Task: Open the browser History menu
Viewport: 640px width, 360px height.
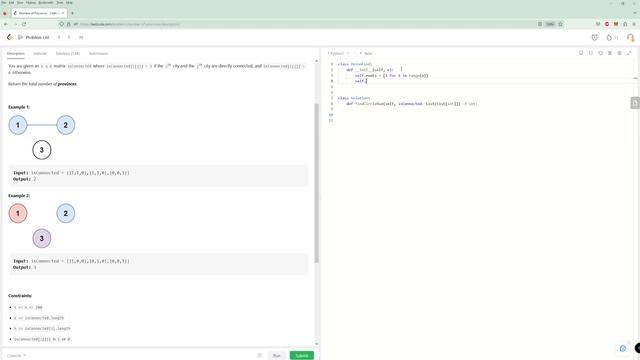Action: [31, 2]
